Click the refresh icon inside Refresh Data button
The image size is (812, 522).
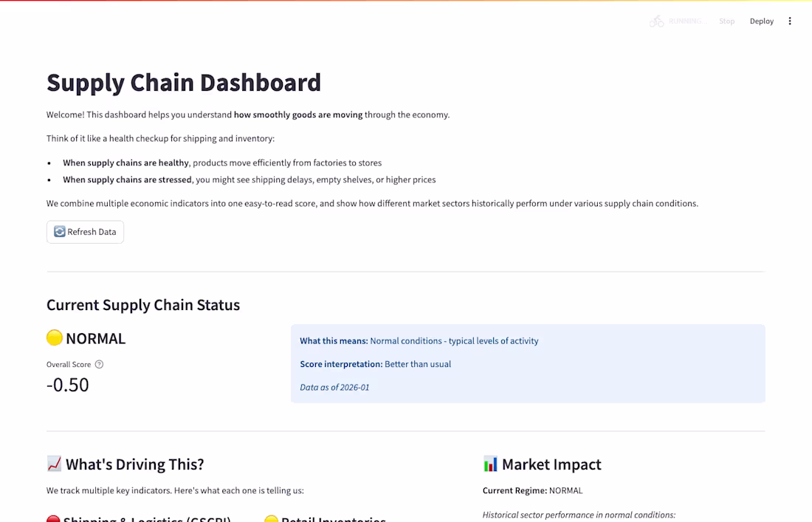coord(58,232)
